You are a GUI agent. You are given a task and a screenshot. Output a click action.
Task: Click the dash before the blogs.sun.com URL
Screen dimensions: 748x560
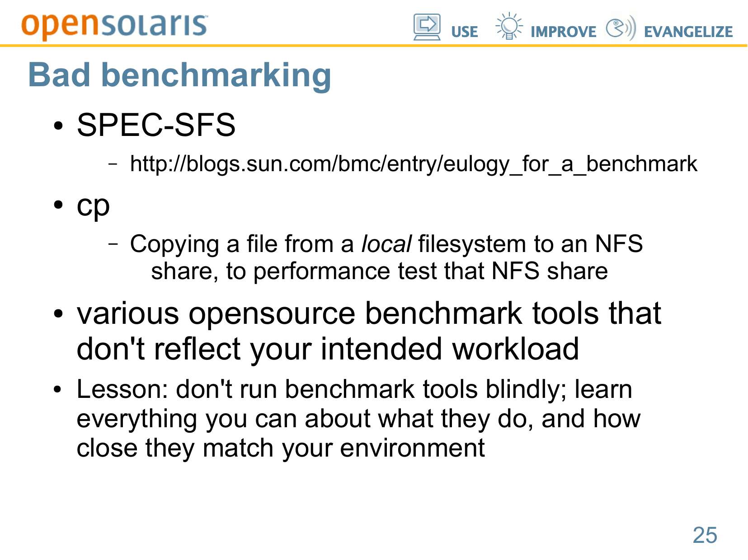[x=113, y=164]
